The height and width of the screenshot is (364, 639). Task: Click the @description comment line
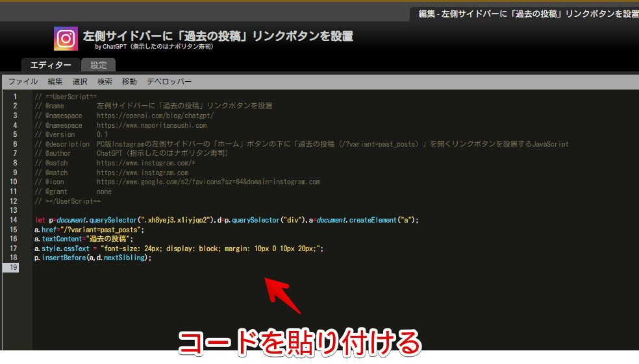tap(301, 144)
